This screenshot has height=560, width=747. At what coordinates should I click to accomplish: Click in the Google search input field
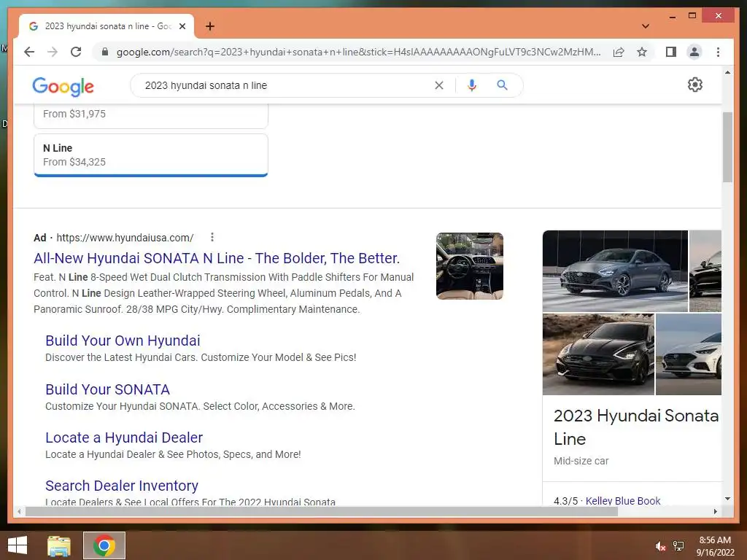point(286,85)
